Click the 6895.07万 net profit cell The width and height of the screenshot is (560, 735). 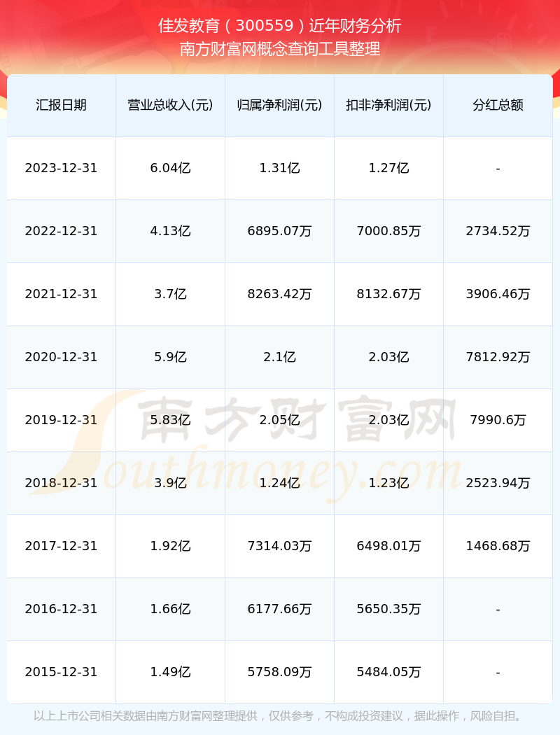(280, 230)
